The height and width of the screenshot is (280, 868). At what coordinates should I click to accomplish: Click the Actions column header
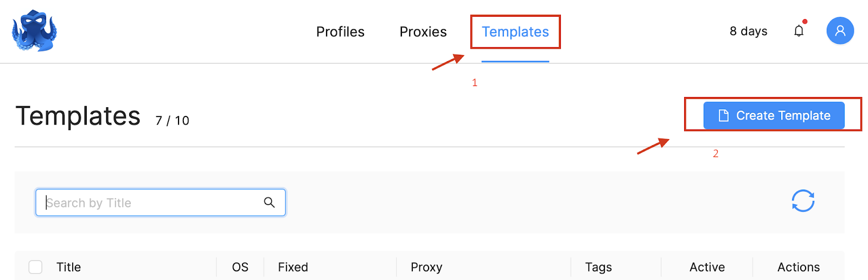point(799,267)
